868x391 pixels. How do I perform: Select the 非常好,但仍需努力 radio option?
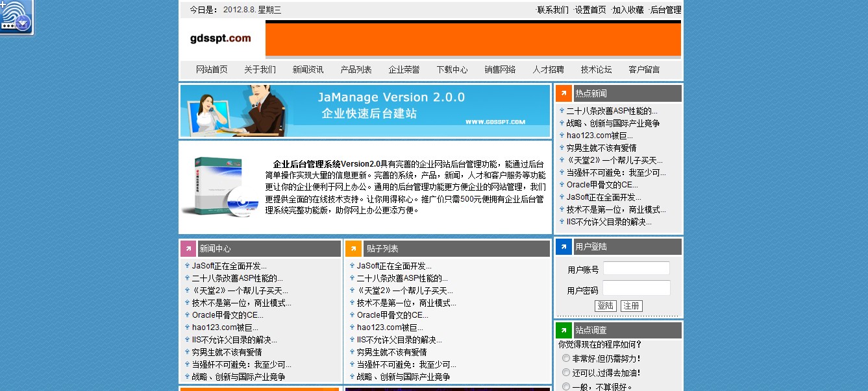click(566, 359)
